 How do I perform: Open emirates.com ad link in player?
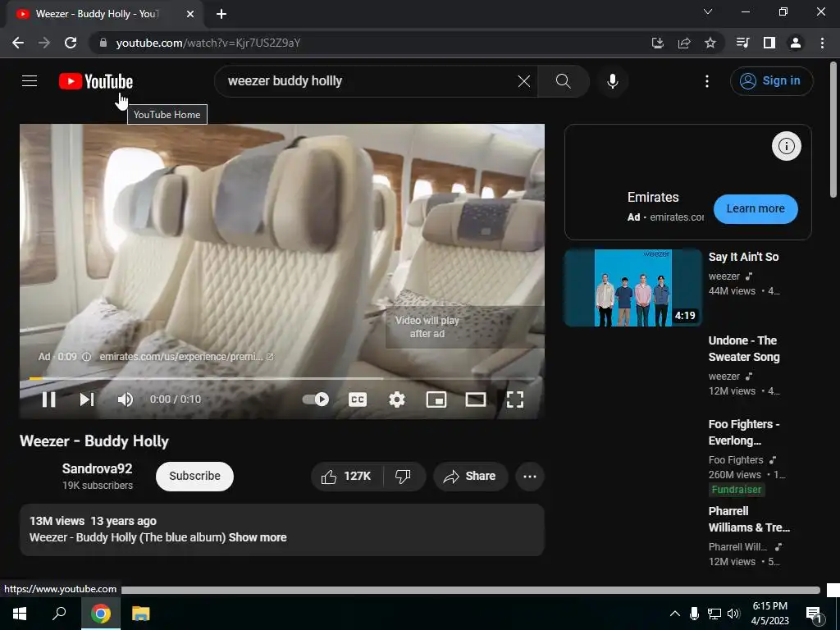[186, 356]
